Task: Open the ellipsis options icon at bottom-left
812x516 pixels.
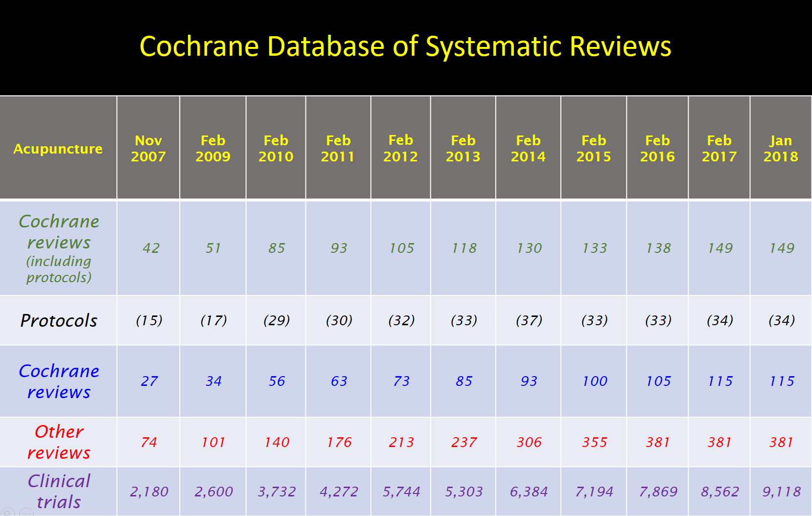Action: tap(26, 512)
